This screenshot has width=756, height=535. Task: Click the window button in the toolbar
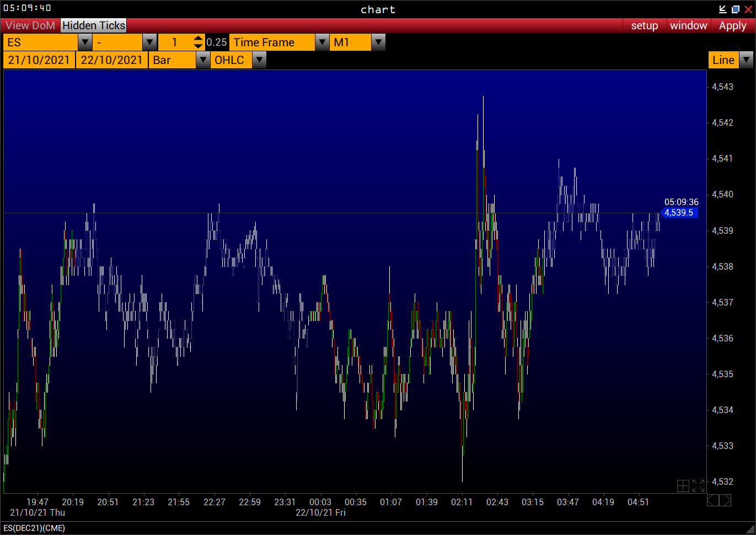pos(688,25)
